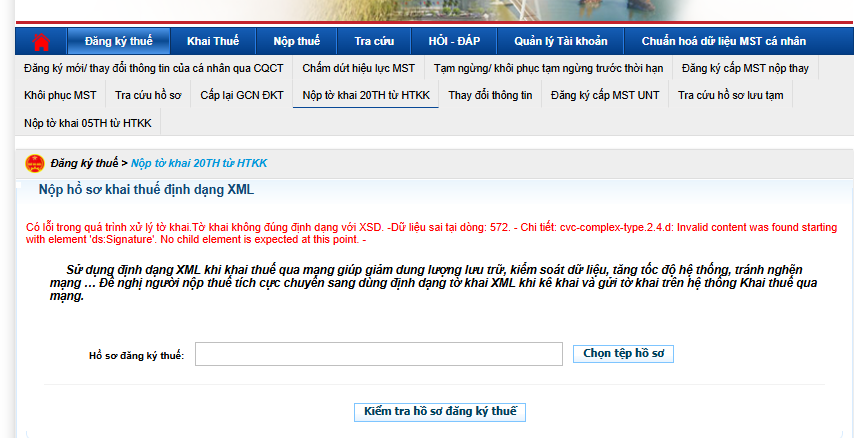Click the Hồ sơ đăng ký thuế field
The width and height of the screenshot is (854, 438).
[x=379, y=355]
